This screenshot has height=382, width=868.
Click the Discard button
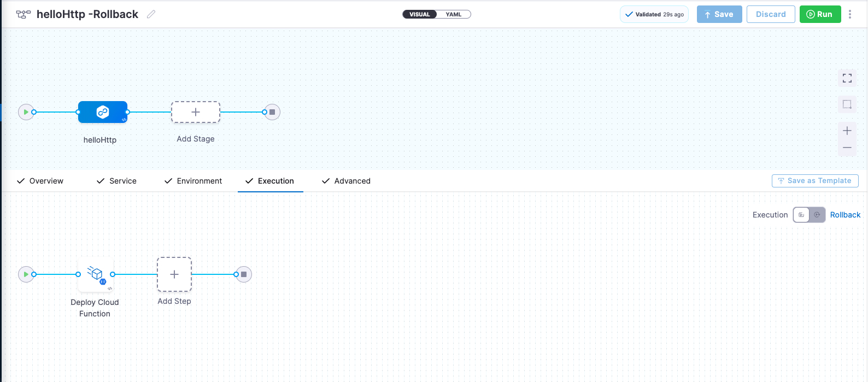771,14
